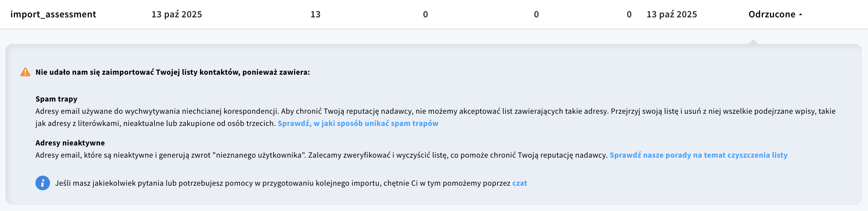Screen dimensions: 868x211
Task: Click the Spam trapy heading
Action: (56, 99)
